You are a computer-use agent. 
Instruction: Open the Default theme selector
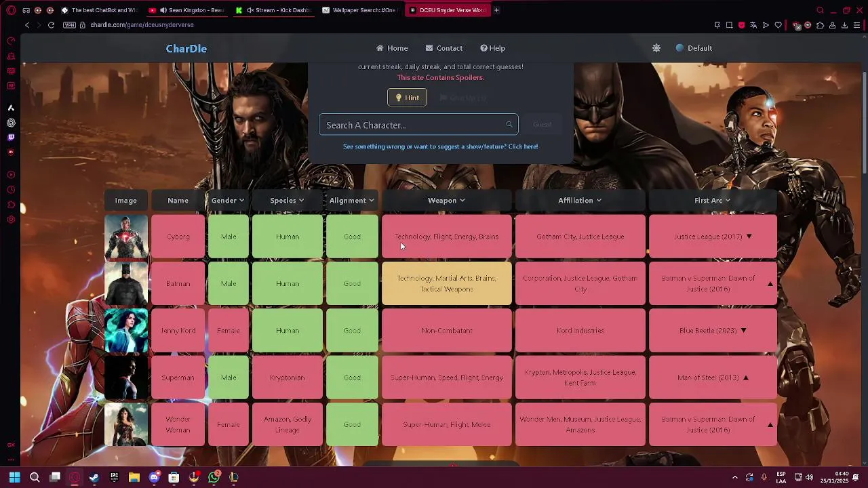(x=694, y=48)
